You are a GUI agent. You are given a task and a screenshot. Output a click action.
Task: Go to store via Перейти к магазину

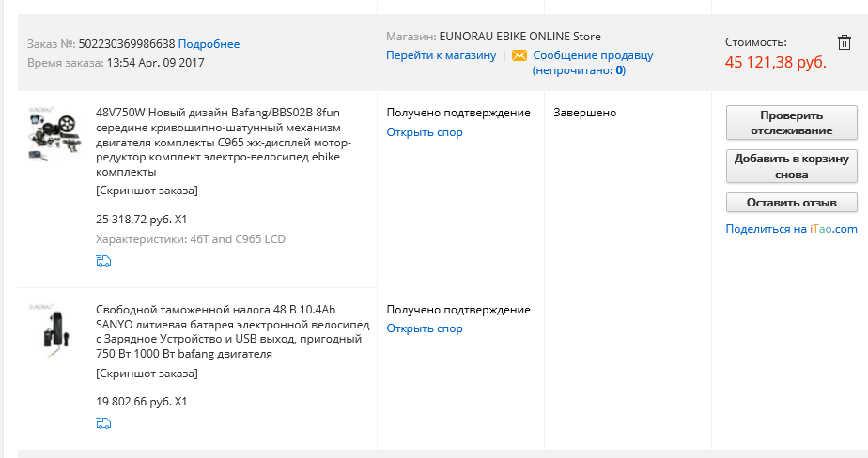(441, 55)
